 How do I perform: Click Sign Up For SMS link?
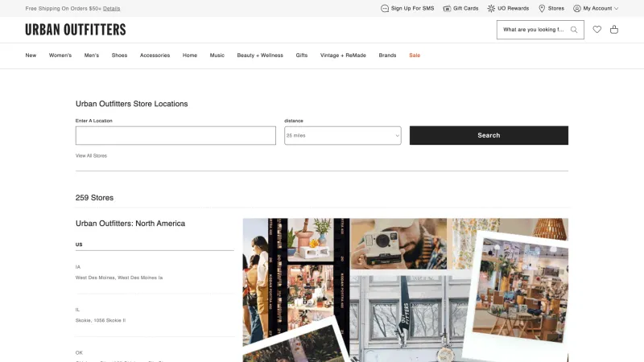[412, 8]
